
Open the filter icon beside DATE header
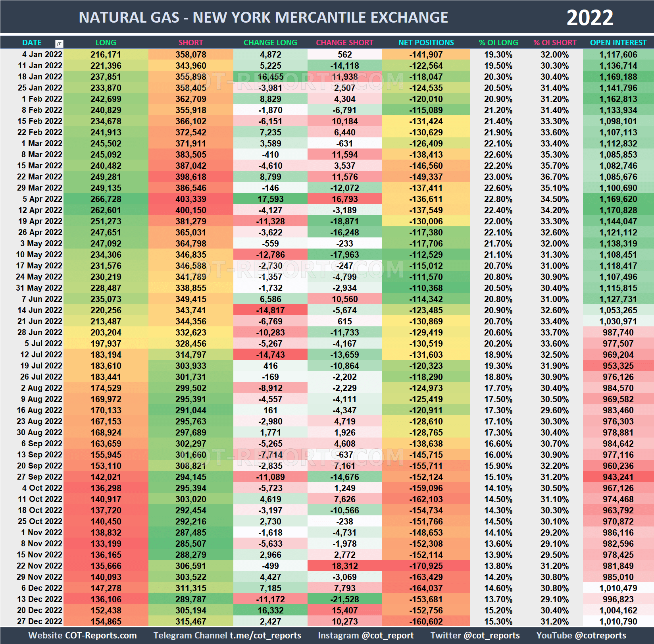coord(59,42)
